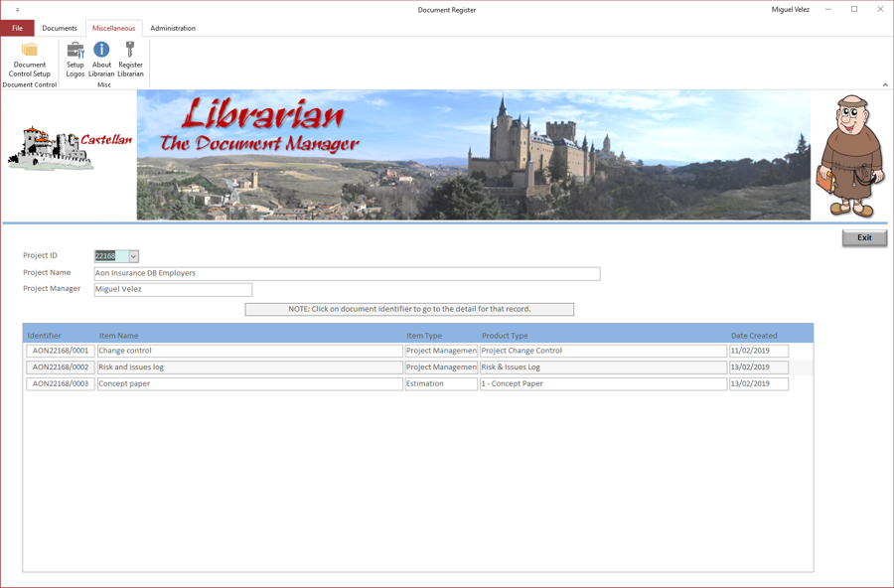
Task: Open record AON22168/0002
Action: click(61, 367)
